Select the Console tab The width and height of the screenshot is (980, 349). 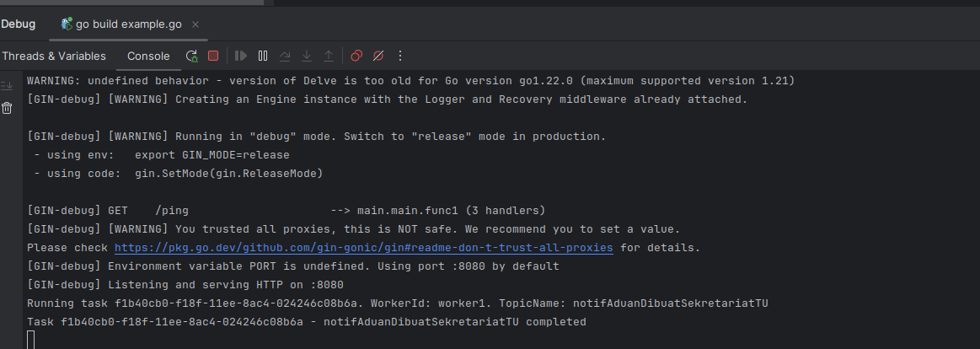click(148, 56)
